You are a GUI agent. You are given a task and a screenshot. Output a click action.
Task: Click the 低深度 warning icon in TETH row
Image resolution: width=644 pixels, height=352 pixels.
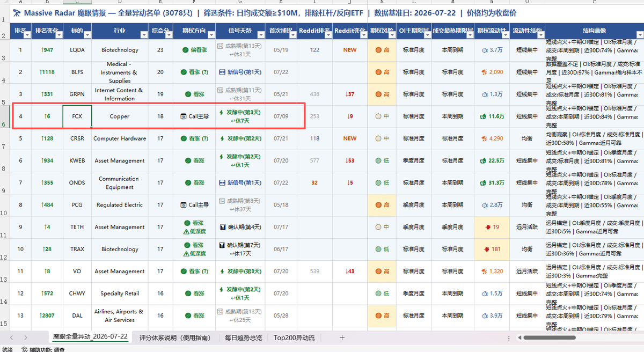click(186, 231)
